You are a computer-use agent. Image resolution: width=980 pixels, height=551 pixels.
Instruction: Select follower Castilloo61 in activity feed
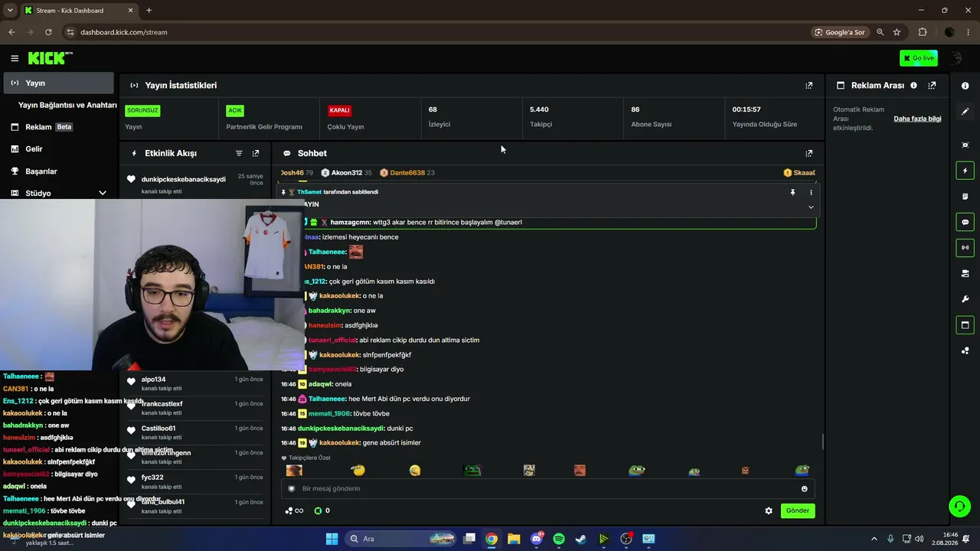point(158,429)
